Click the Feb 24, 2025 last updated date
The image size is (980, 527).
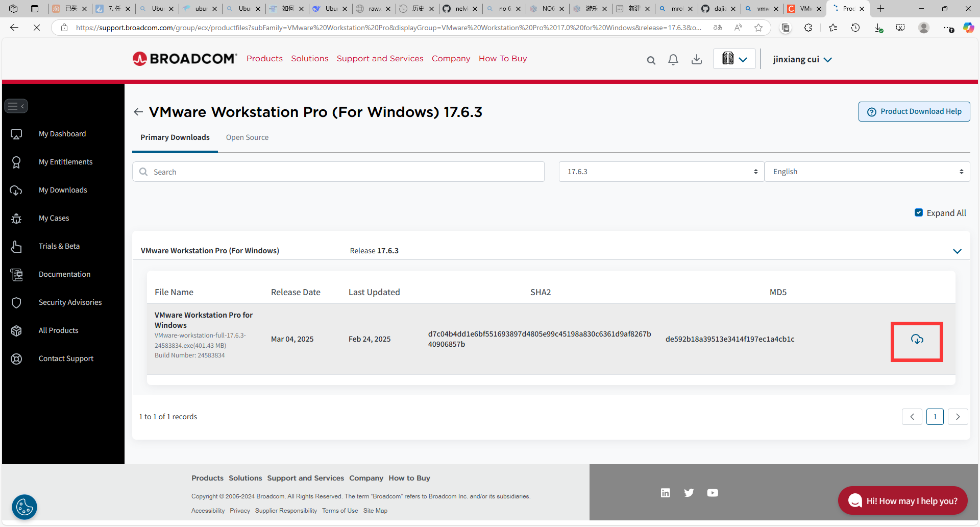click(370, 339)
